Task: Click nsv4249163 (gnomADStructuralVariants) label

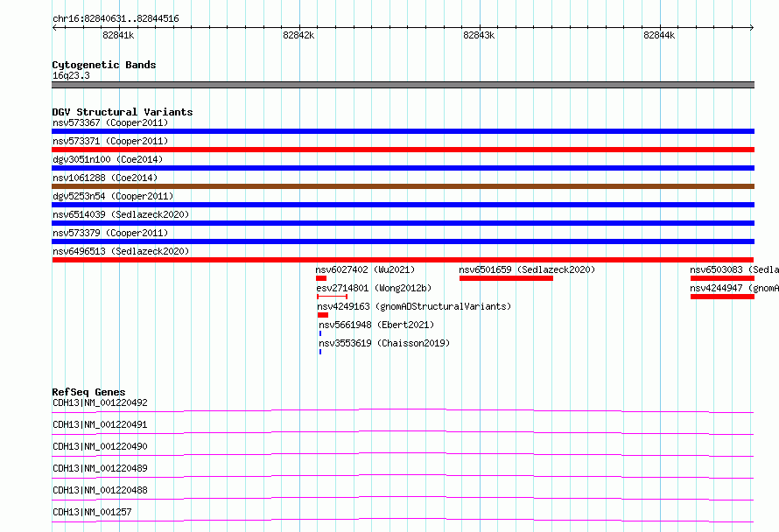Action: (x=414, y=306)
